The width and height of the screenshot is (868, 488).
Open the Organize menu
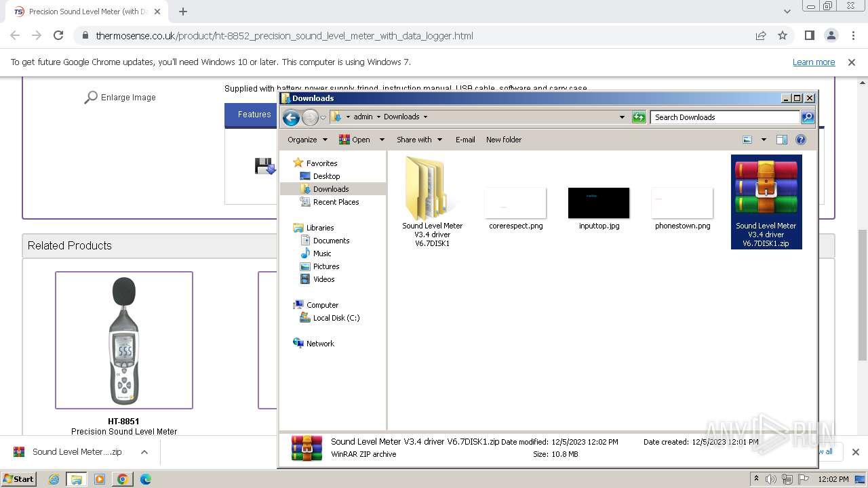[307, 140]
